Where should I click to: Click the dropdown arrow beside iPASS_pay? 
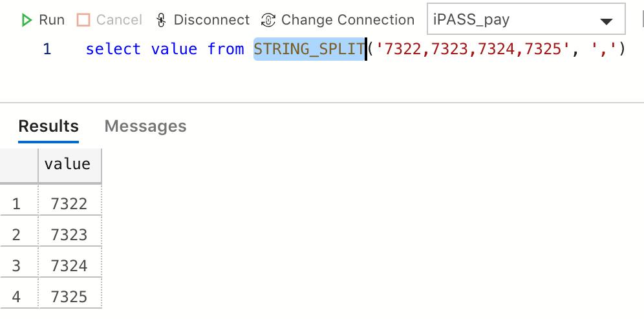tap(606, 21)
